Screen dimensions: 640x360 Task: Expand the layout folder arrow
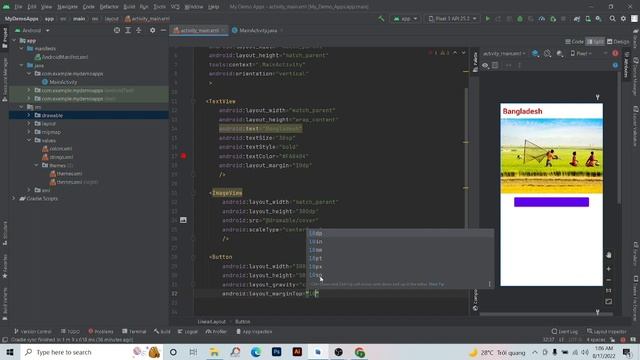(x=29, y=124)
